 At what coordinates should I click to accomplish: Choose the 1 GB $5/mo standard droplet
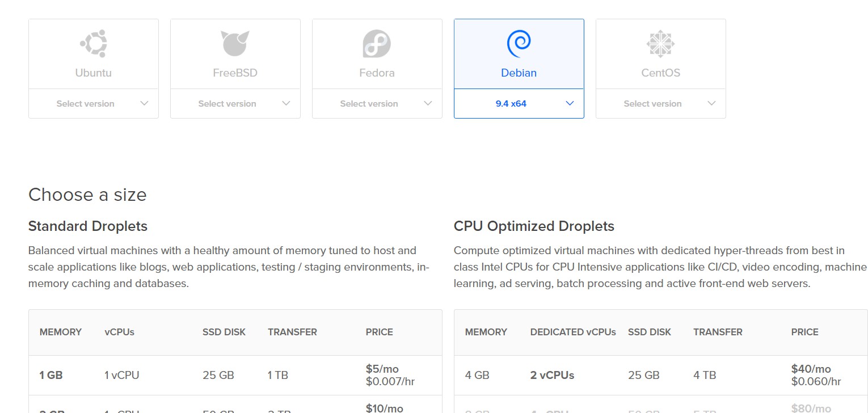pos(235,375)
